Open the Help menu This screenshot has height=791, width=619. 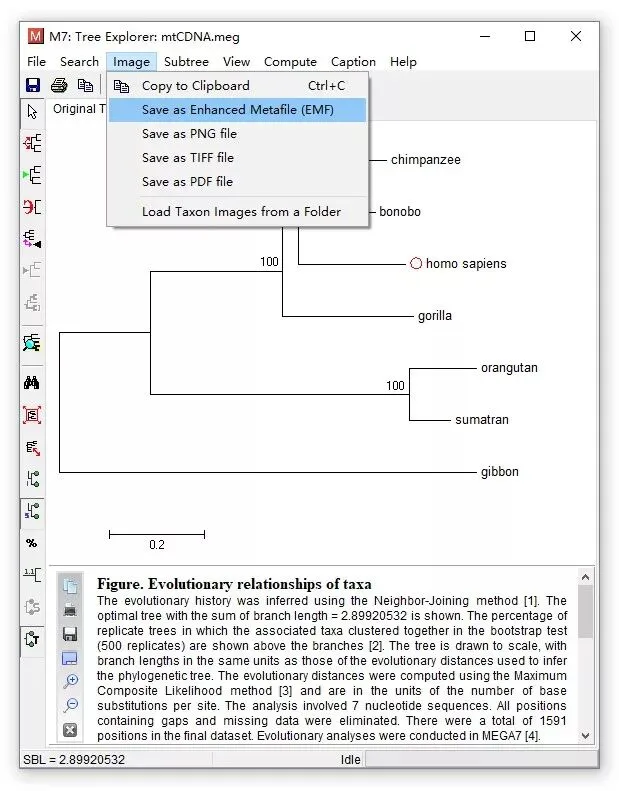pyautogui.click(x=403, y=62)
